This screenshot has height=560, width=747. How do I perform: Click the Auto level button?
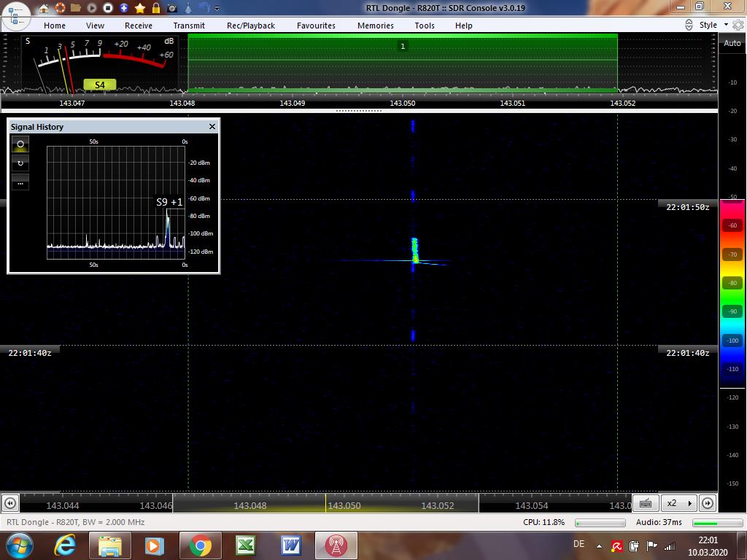732,43
